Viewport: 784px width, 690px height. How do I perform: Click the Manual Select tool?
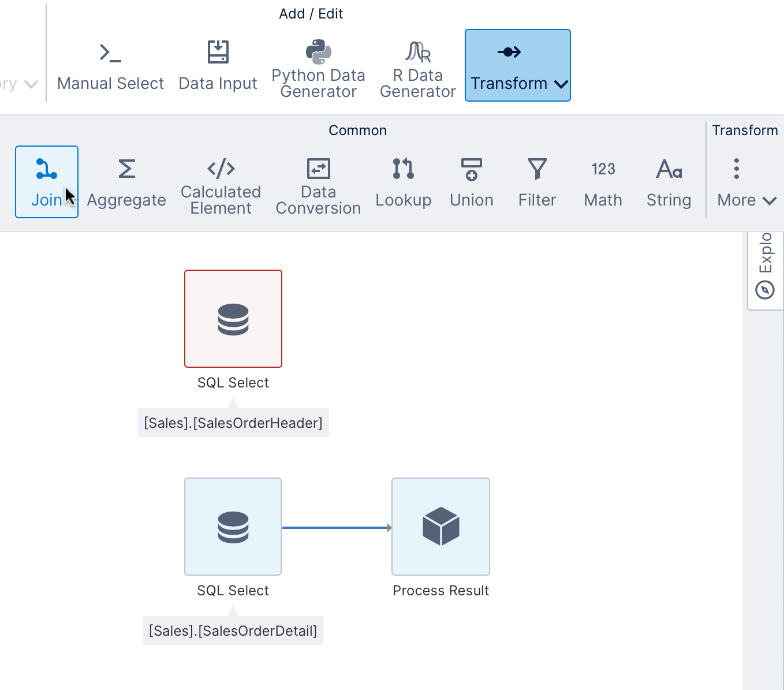110,66
